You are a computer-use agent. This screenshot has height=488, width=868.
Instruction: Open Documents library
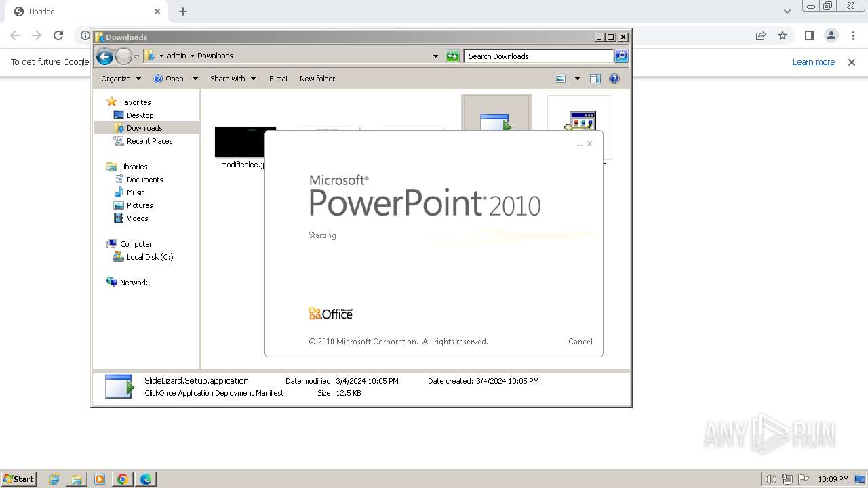(144, 180)
